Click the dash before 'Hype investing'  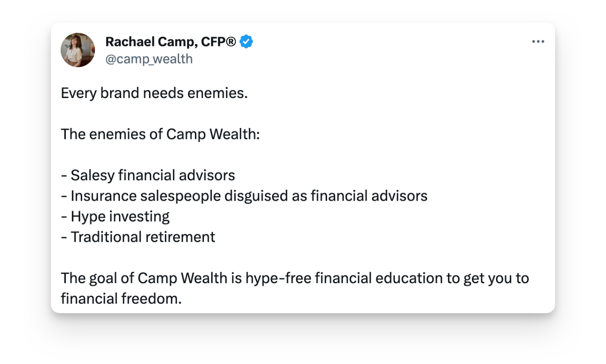[64, 217]
